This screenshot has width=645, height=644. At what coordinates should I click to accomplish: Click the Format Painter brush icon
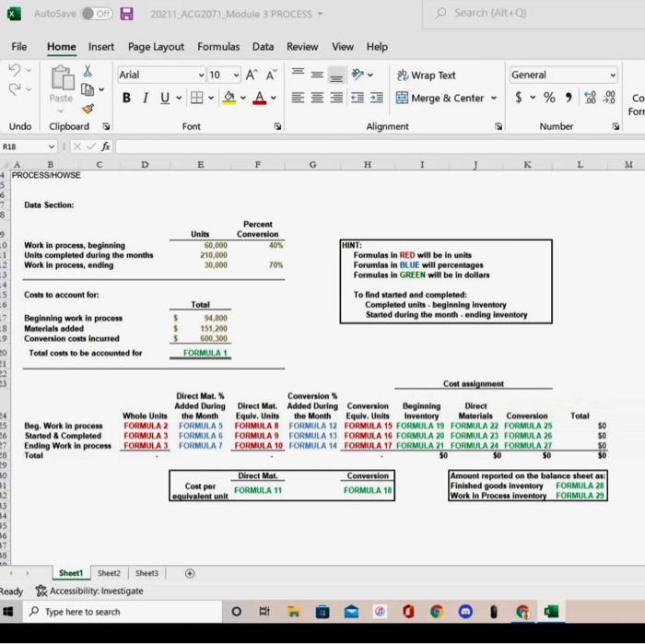point(88,109)
